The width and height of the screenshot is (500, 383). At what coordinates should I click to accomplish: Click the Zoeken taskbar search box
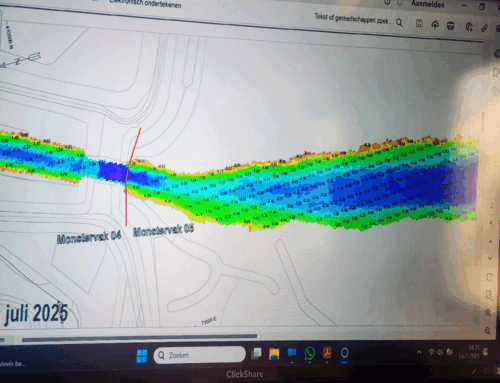click(199, 355)
